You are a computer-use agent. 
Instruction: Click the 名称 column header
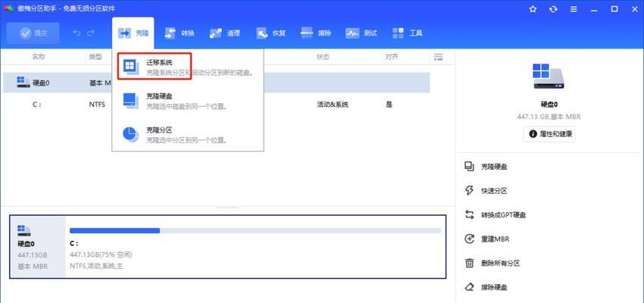pos(39,57)
